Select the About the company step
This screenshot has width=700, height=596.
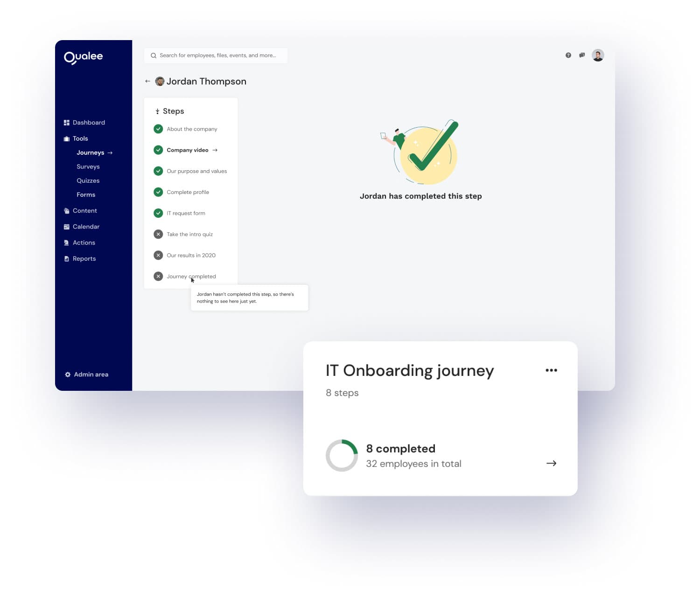192,129
